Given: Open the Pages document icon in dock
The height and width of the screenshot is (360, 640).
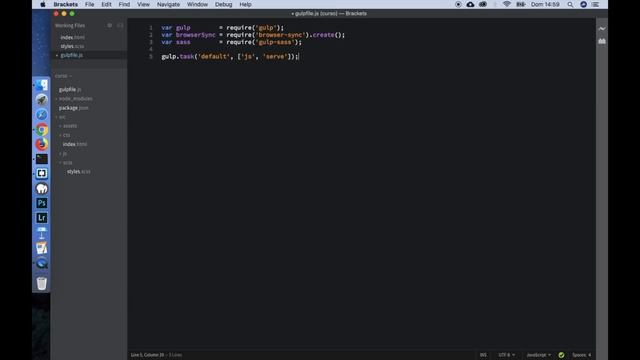Looking at the screenshot, I should pyautogui.click(x=42, y=248).
